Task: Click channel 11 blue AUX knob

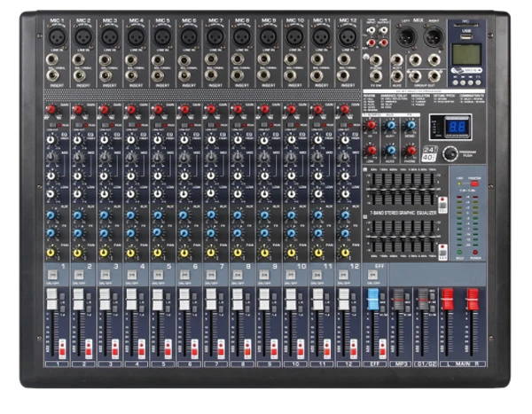Action: coord(317,215)
